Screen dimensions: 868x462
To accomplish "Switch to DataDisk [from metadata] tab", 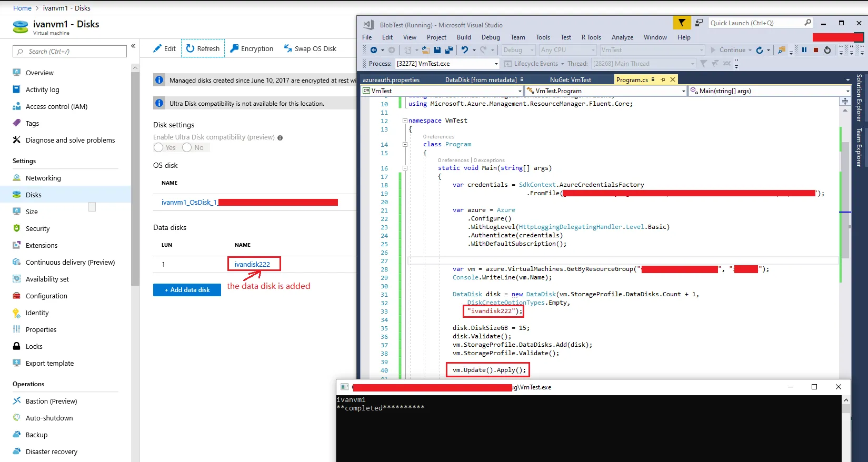I will click(481, 80).
